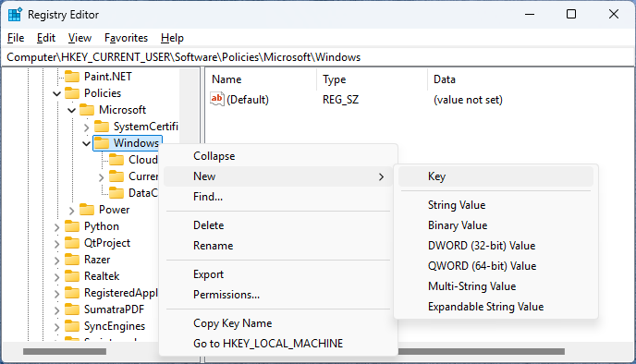Expand the Curren subkey arrow
Screen dimensions: 636x364
point(102,177)
